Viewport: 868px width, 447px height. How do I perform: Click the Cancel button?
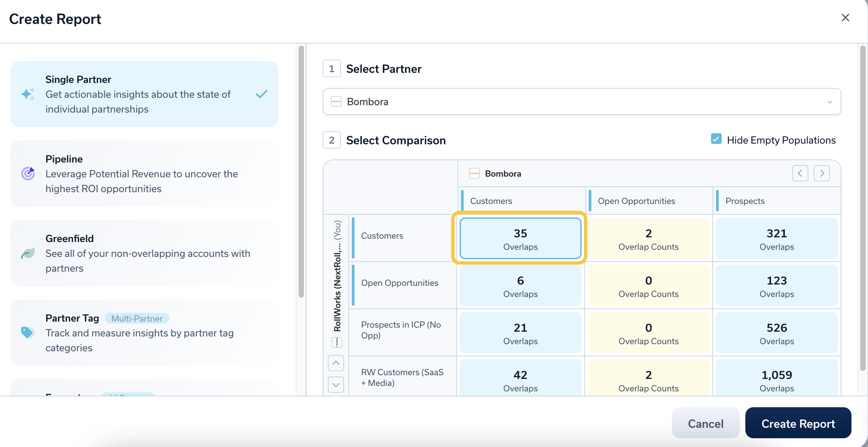705,423
